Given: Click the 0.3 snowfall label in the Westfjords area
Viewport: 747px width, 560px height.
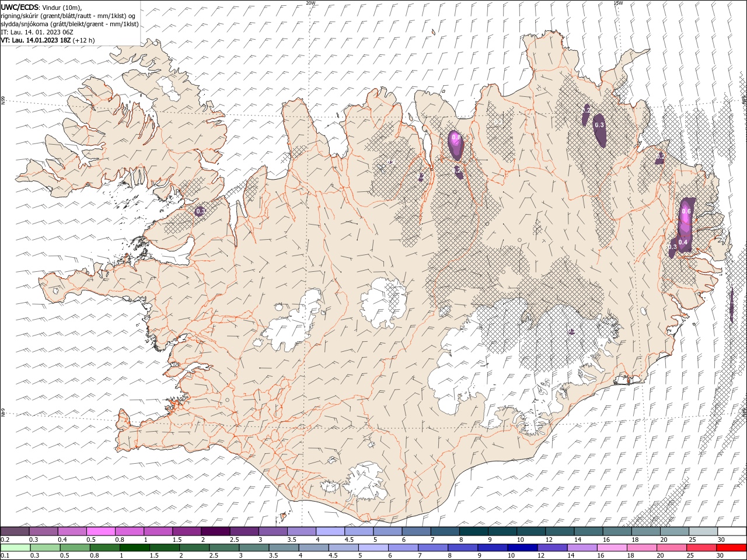Looking at the screenshot, I should pos(200,211).
